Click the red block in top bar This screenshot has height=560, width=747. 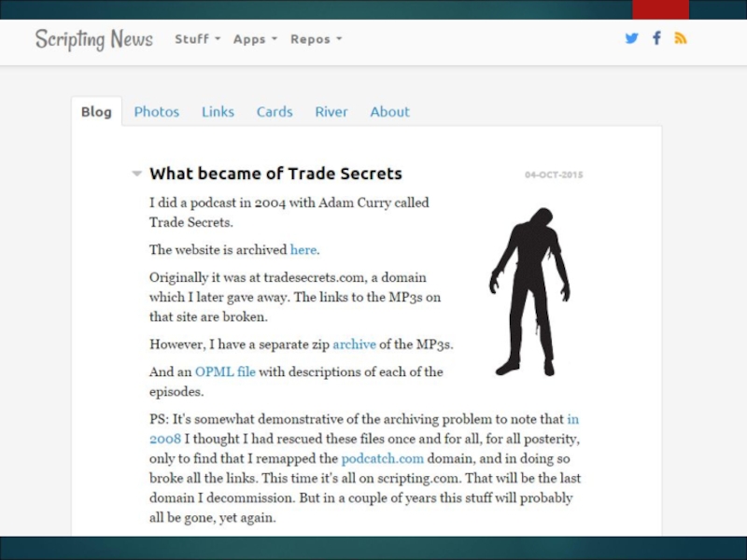pos(660,9)
